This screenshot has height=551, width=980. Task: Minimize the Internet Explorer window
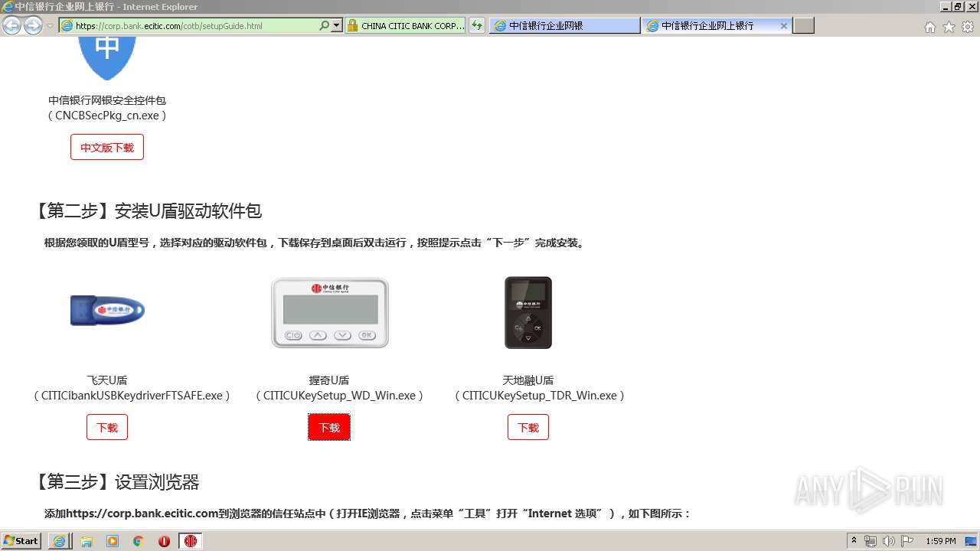point(946,6)
